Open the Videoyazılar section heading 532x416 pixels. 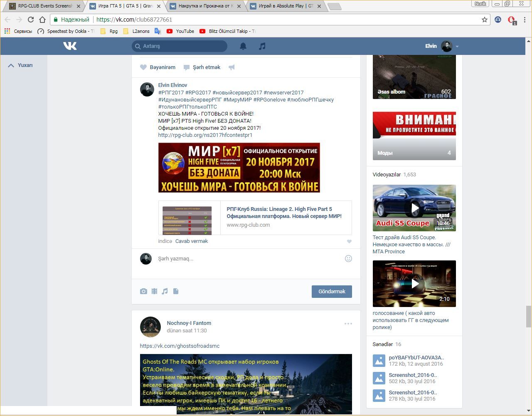(x=387, y=175)
